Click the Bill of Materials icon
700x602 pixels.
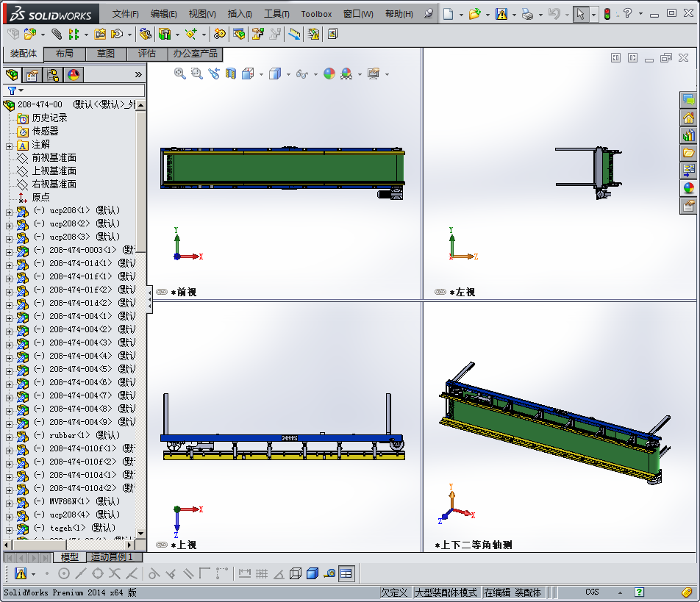pyautogui.click(x=239, y=34)
